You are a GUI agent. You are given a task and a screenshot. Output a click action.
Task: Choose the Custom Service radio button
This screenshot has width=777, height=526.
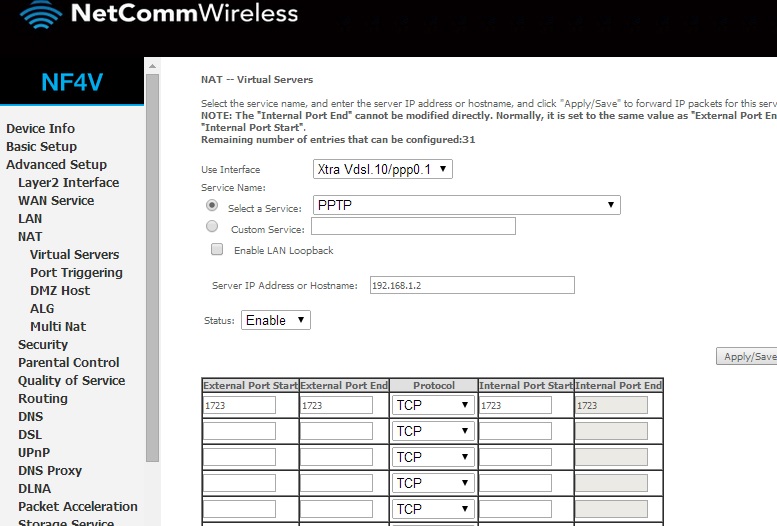coord(212,227)
